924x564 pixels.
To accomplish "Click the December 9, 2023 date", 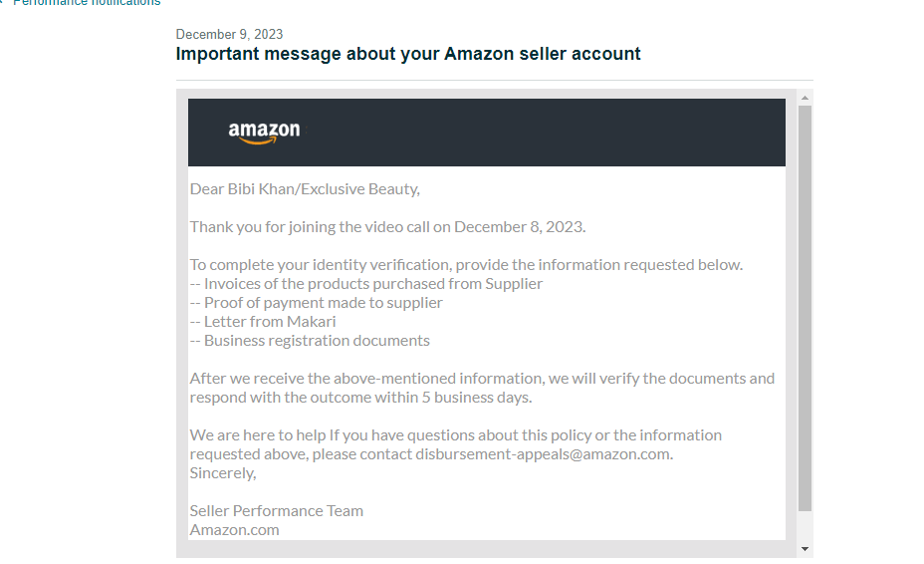I will tap(229, 34).
